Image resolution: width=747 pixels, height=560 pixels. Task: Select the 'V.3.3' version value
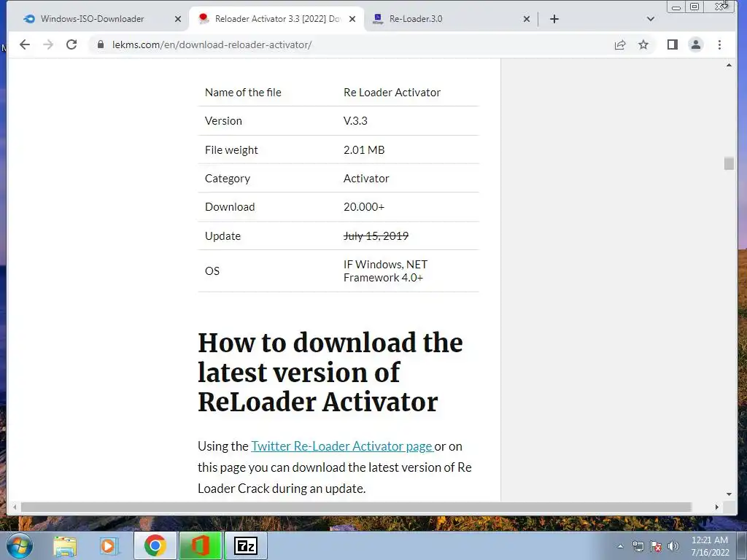tap(355, 121)
